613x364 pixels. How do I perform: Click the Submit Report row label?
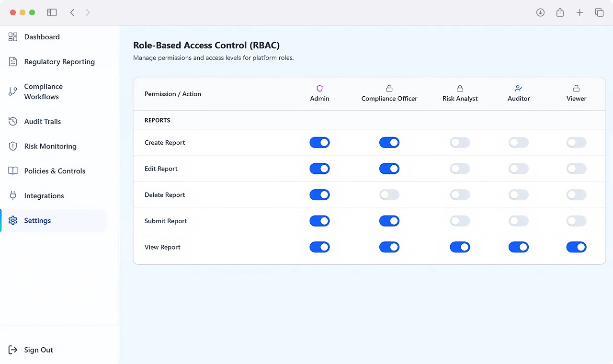coord(166,221)
